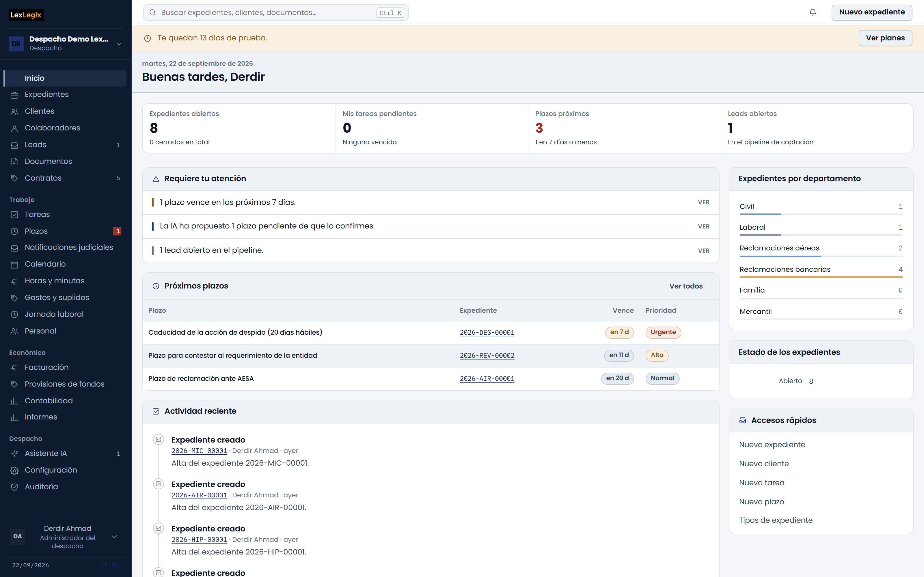Image resolution: width=924 pixels, height=577 pixels.
Task: Expand the Despacho Demo workspace switcher
Action: pos(65,44)
